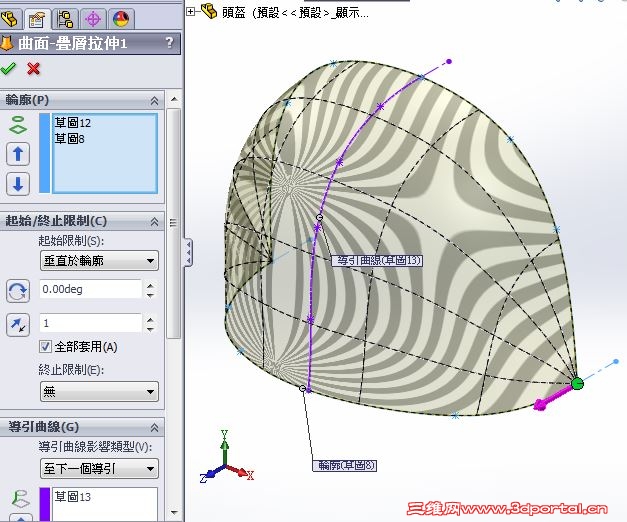The width and height of the screenshot is (627, 522).
Task: Expand the 頭盔 flyout tree node
Action: point(191,12)
